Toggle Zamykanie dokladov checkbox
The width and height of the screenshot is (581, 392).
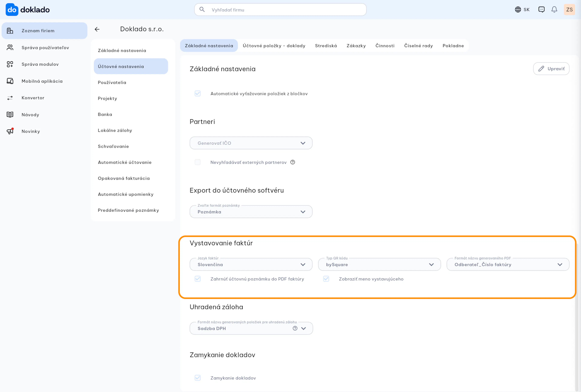(x=198, y=378)
